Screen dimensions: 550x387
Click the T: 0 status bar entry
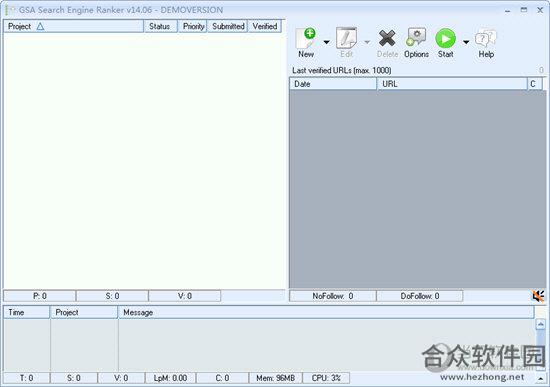27,378
